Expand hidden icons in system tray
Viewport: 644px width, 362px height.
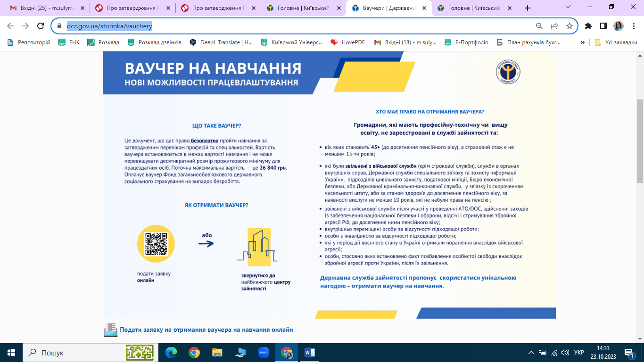tap(531, 352)
